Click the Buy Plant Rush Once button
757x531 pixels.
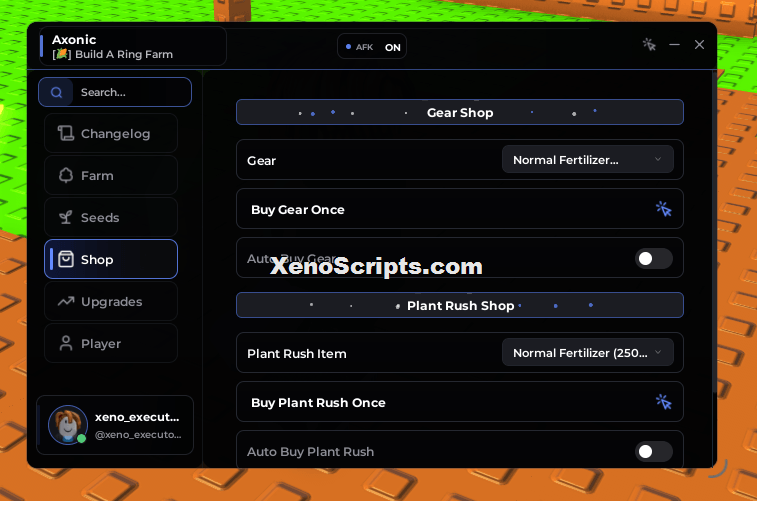pos(460,402)
